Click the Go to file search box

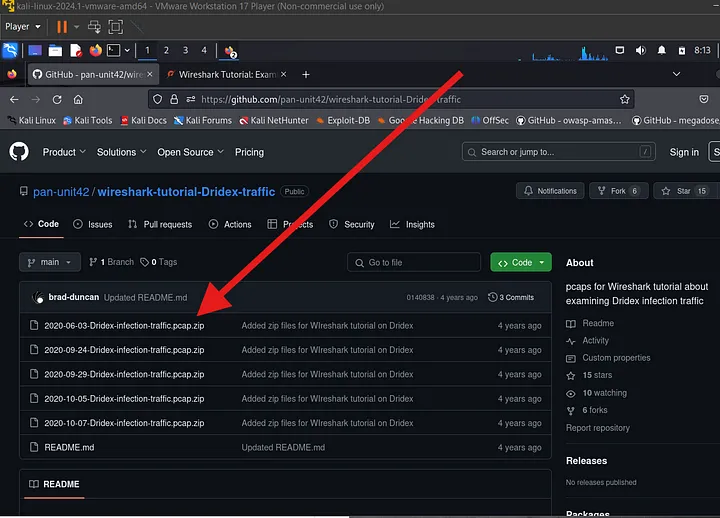[414, 262]
